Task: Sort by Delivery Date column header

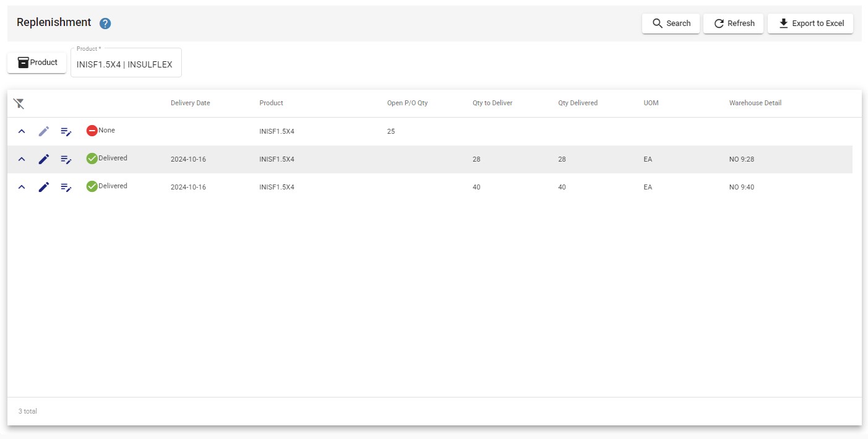Action: (x=191, y=103)
